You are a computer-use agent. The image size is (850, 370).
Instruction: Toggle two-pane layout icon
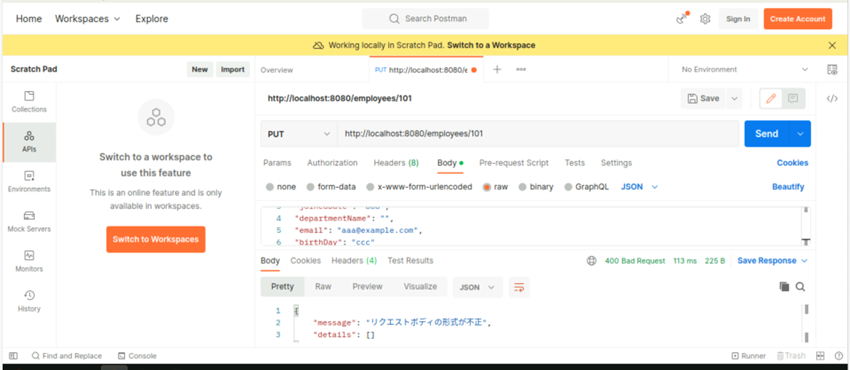coord(820,356)
